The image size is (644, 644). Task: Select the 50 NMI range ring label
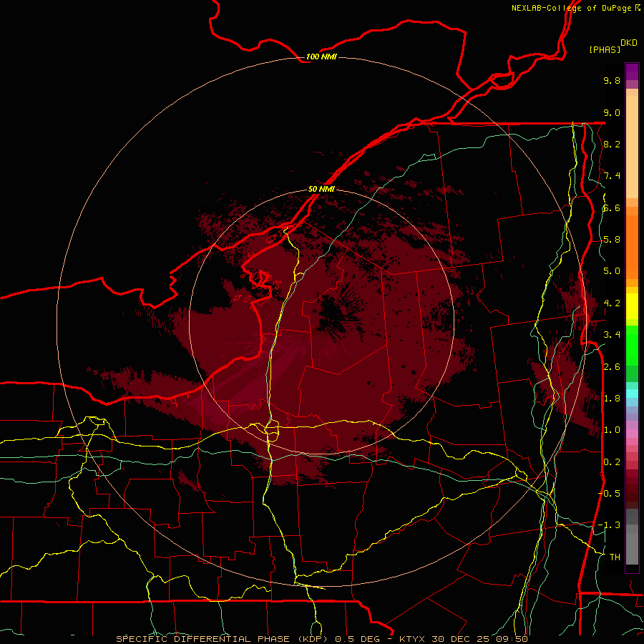pyautogui.click(x=321, y=189)
